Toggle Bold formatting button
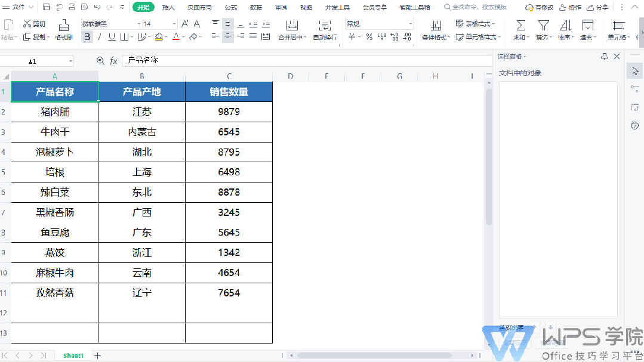Viewport: 644px width, 362px height. 87,37
